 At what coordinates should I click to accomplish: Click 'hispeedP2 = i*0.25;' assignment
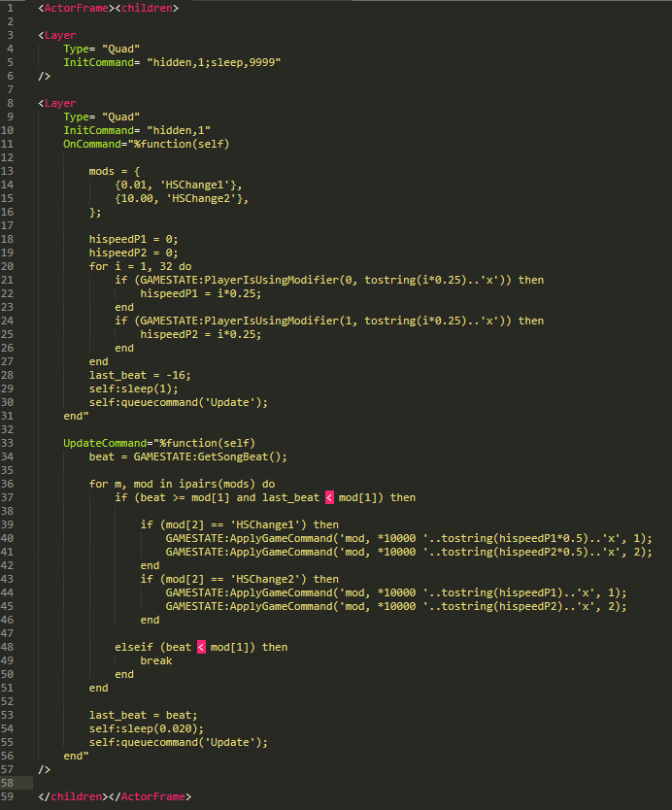point(201,335)
